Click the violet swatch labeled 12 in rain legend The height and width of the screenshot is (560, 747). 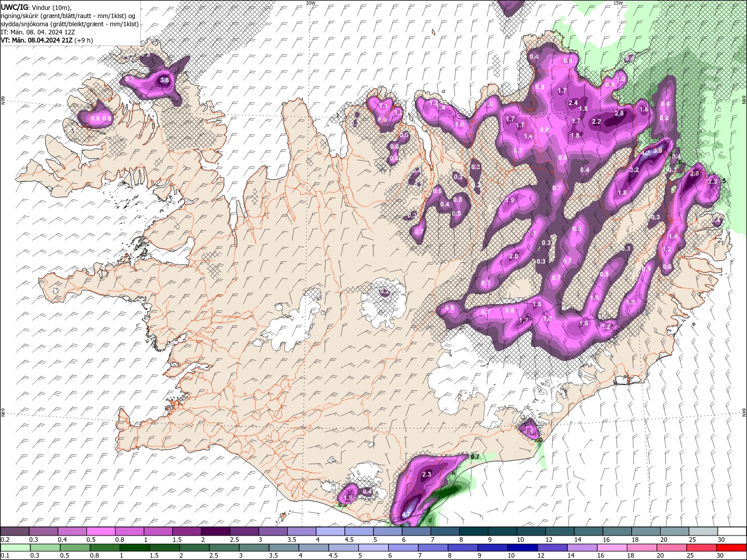[x=552, y=548]
